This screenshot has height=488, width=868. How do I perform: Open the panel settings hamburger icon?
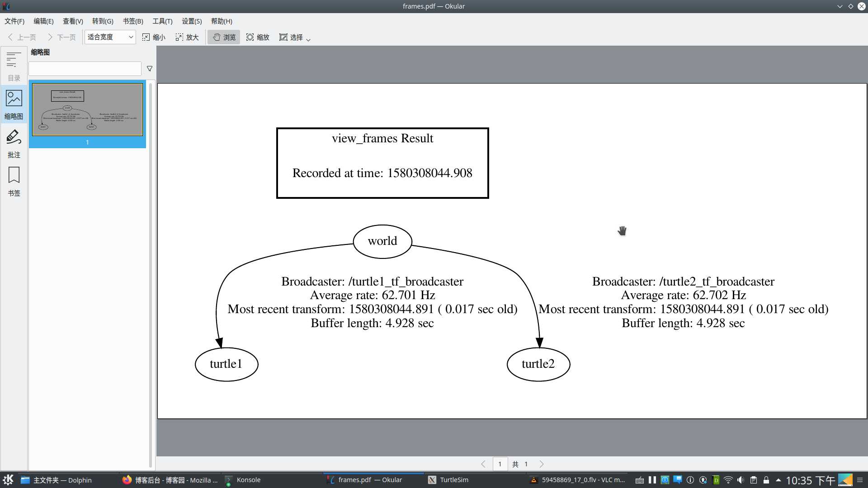(860, 480)
